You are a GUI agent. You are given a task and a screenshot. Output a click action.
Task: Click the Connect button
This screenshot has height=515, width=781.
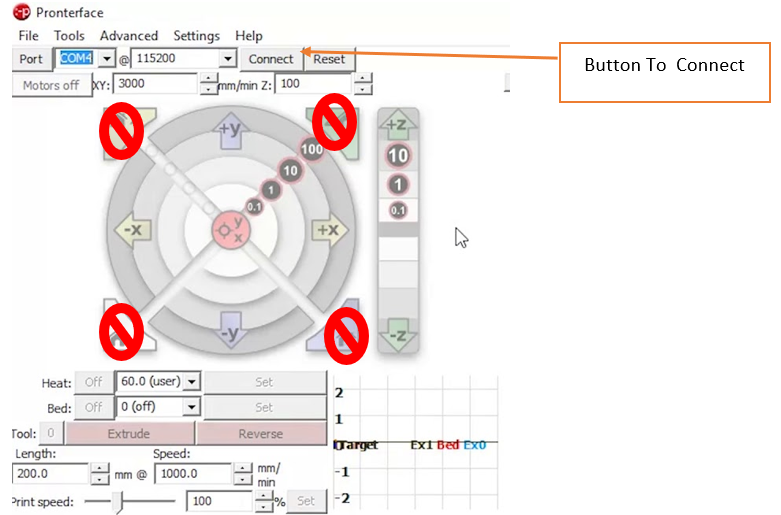coord(271,59)
